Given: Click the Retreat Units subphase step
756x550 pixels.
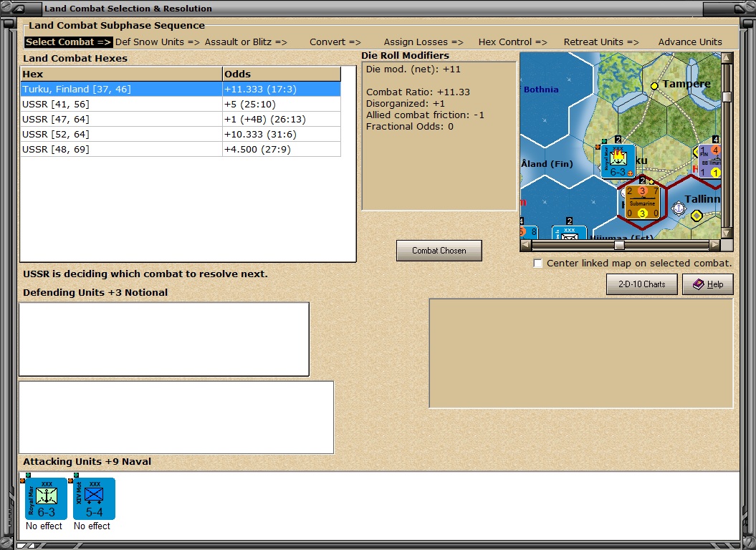Looking at the screenshot, I should click(x=601, y=42).
